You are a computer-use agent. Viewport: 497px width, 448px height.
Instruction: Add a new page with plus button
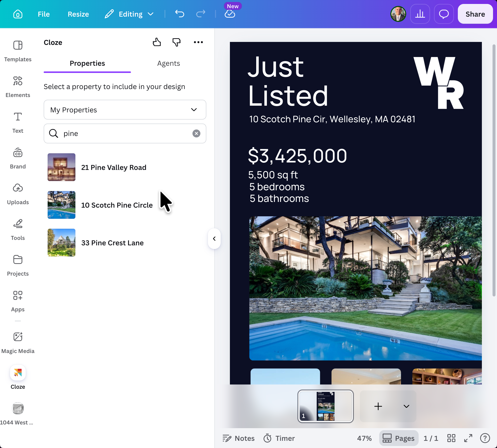point(378,406)
